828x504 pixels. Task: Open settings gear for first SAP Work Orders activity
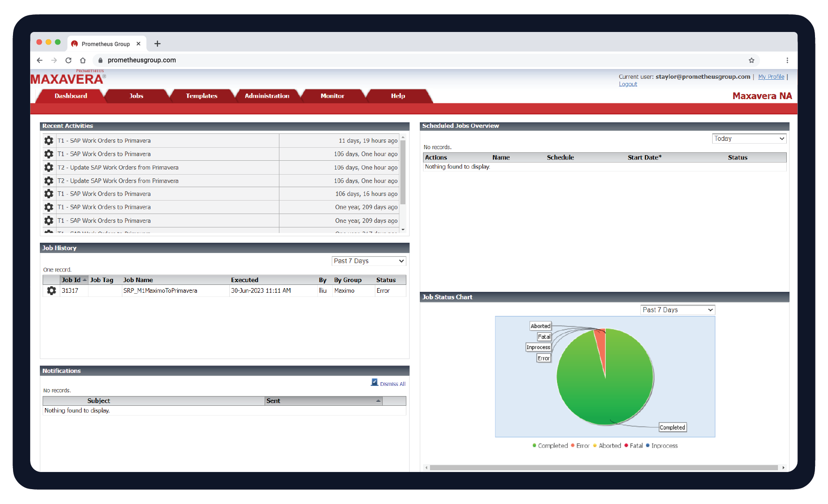(x=49, y=140)
